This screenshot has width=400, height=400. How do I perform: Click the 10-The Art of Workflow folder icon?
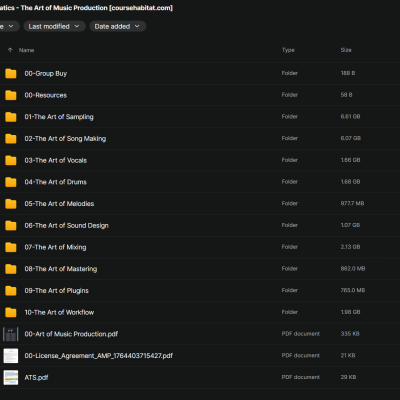coord(11,312)
